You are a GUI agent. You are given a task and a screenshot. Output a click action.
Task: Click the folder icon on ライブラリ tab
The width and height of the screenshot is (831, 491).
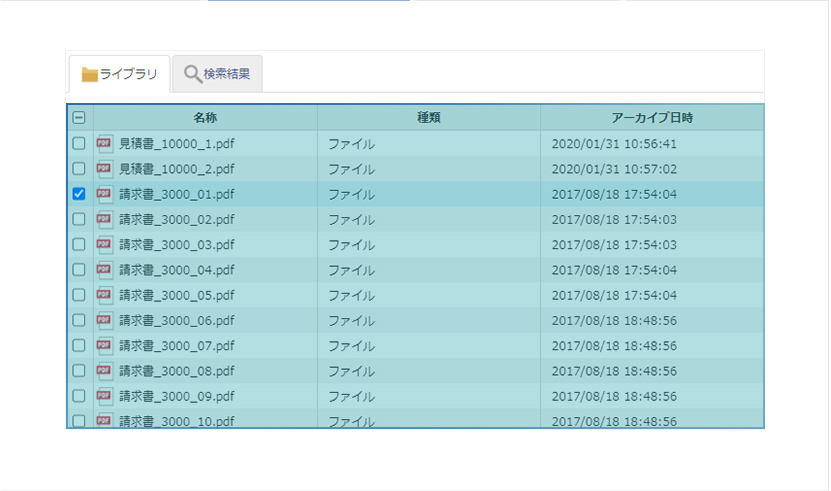click(90, 75)
